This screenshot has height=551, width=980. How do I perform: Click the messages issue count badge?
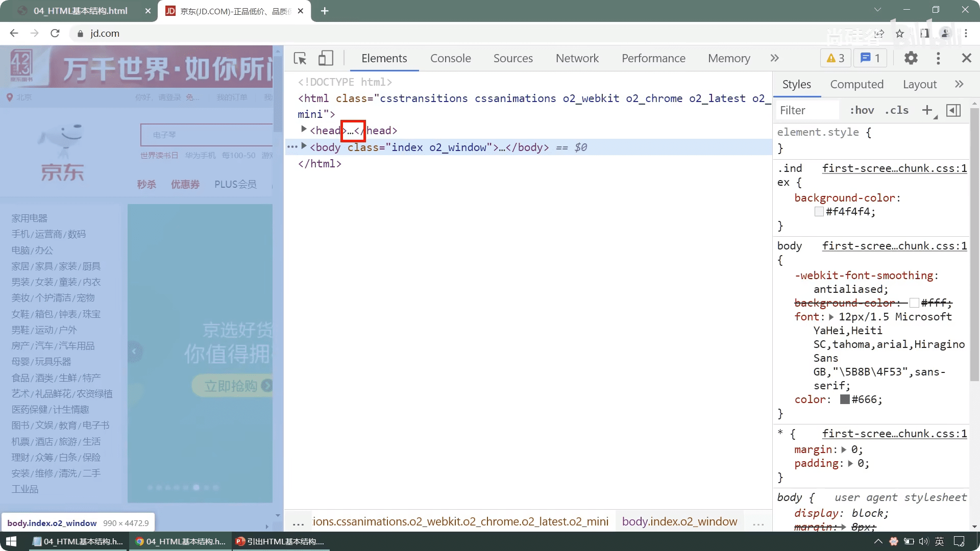870,58
